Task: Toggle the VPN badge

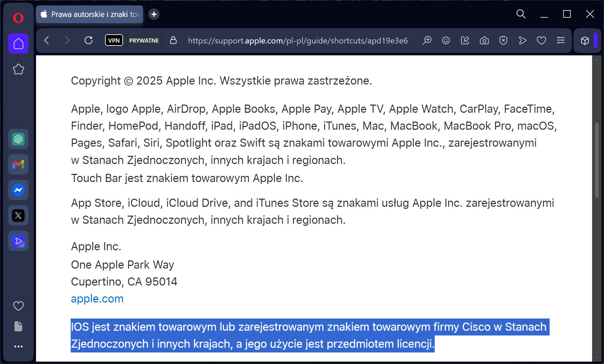Action: pyautogui.click(x=114, y=40)
